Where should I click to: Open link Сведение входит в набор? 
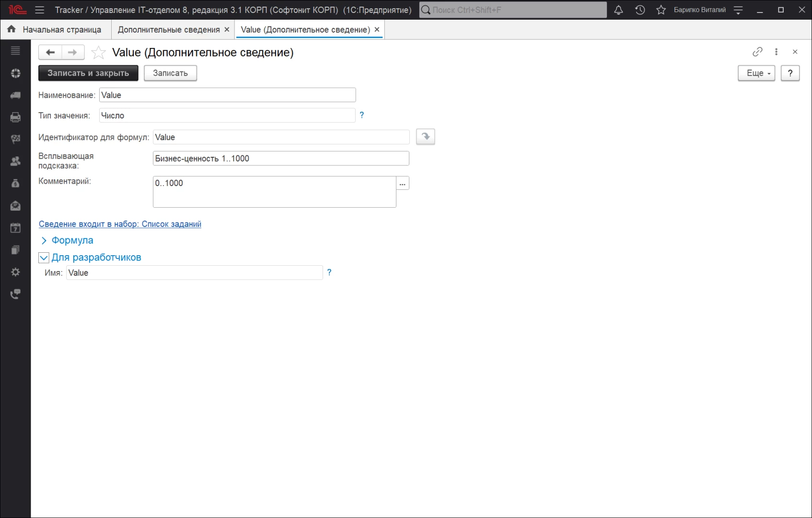(120, 224)
